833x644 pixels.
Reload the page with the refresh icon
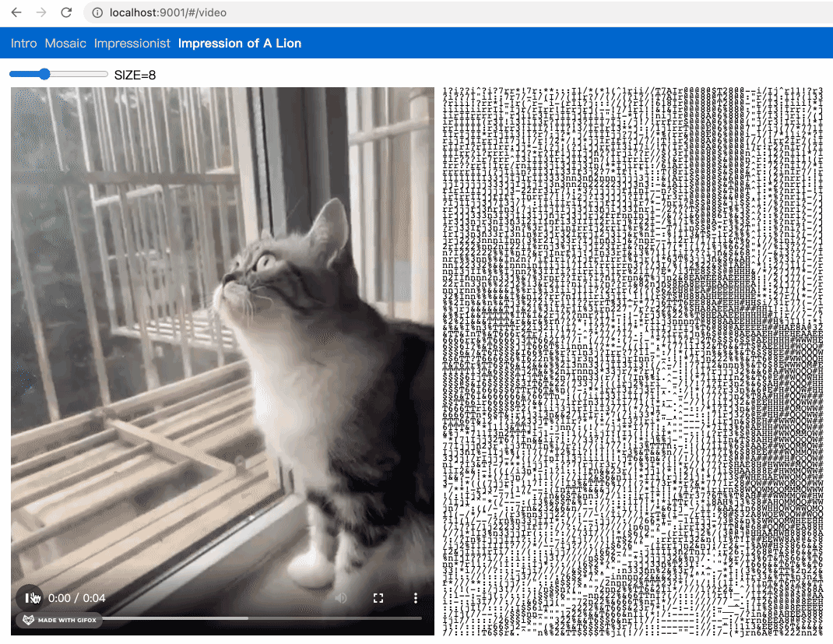point(66,12)
